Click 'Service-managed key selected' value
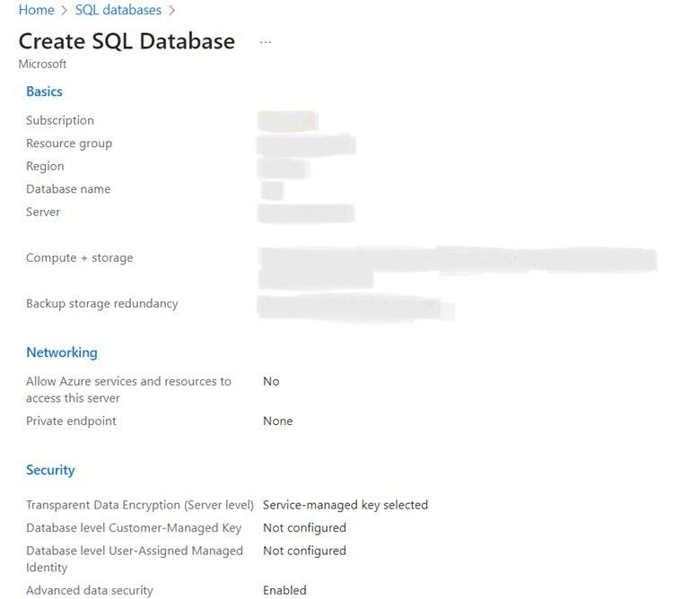The height and width of the screenshot is (599, 700). pos(345,505)
